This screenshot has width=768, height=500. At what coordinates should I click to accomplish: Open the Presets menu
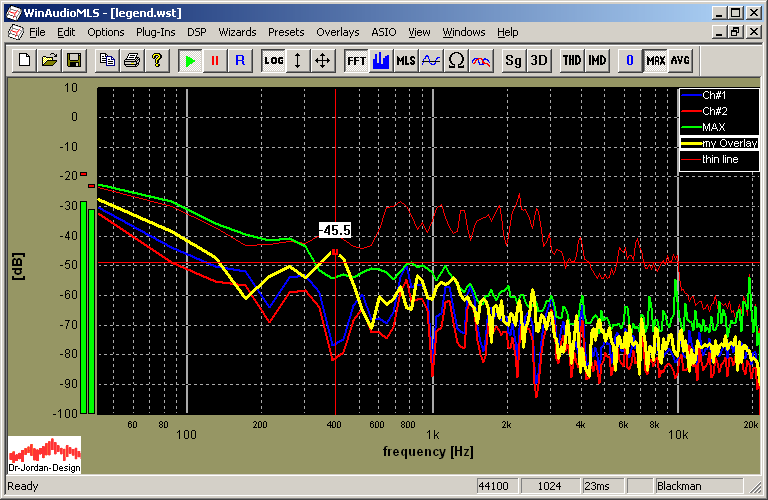286,32
